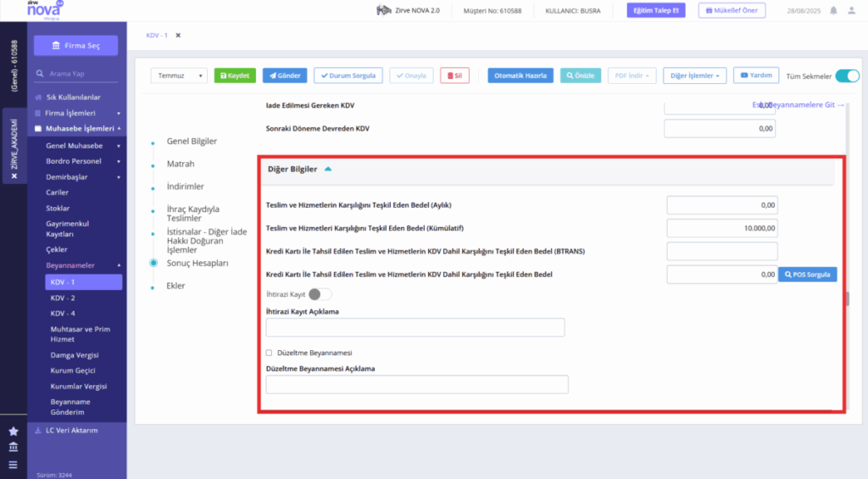
Task: Open Damga Vergisi declaration
Action: point(75,355)
